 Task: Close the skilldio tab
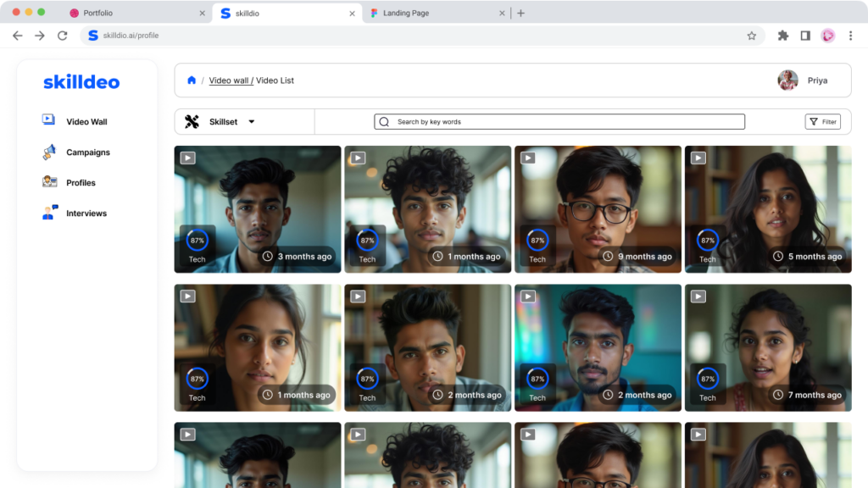click(352, 14)
